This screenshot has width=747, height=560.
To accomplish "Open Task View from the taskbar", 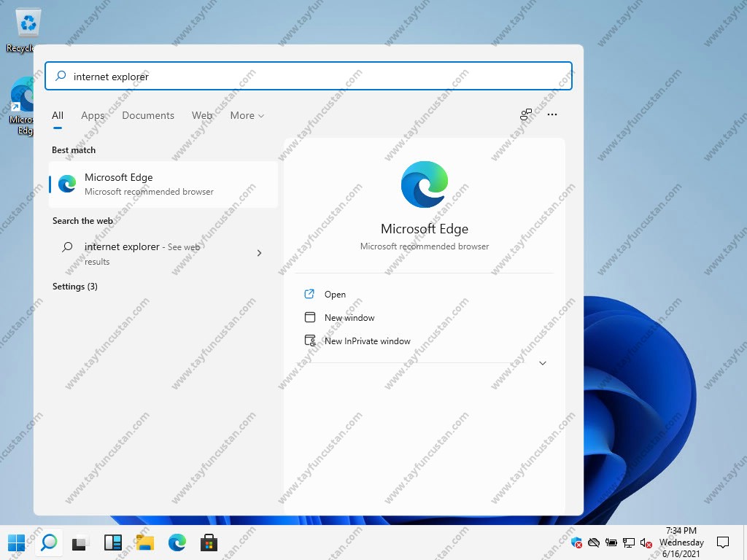I will 80,542.
